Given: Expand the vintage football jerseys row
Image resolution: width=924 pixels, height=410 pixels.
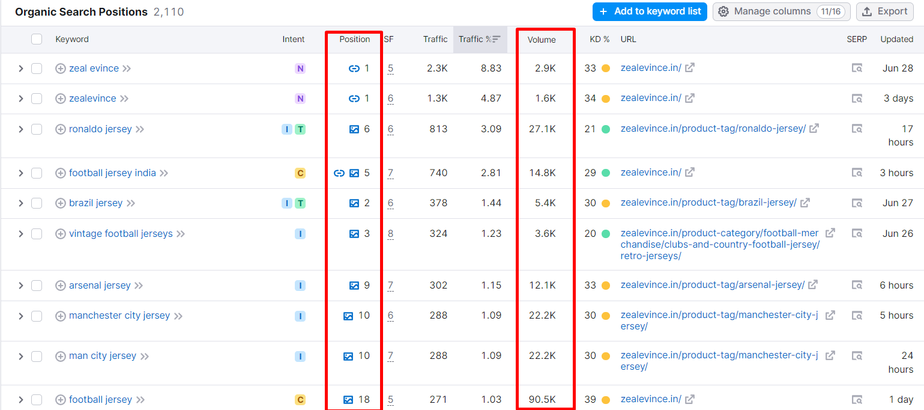Looking at the screenshot, I should (x=20, y=234).
